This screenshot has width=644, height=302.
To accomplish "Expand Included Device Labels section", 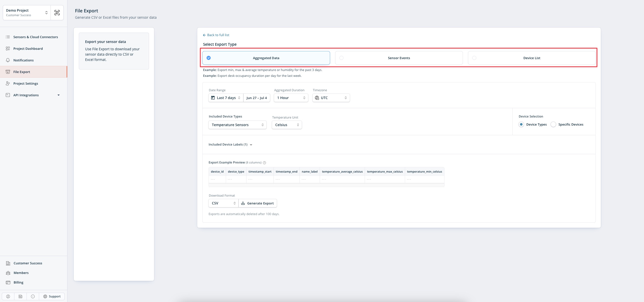I will tap(230, 145).
